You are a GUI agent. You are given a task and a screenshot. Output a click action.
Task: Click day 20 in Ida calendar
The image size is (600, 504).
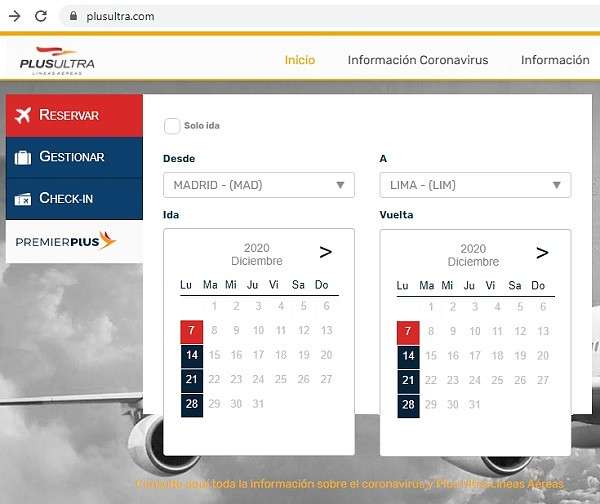click(326, 355)
